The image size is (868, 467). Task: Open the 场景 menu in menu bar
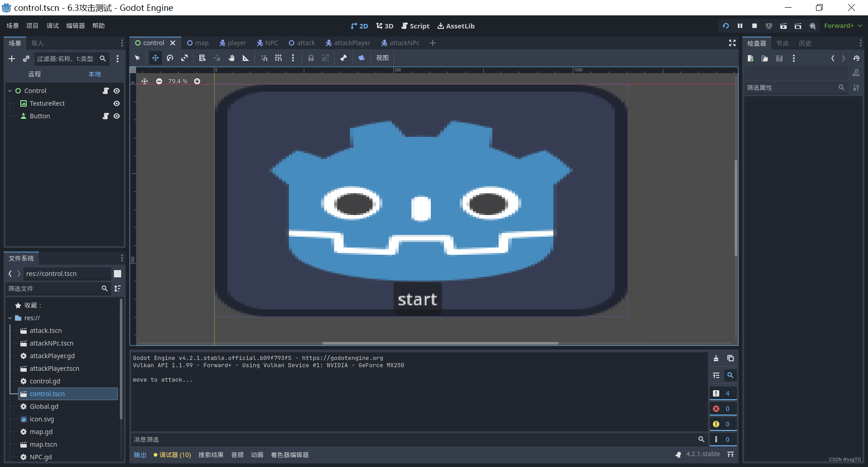(13, 26)
